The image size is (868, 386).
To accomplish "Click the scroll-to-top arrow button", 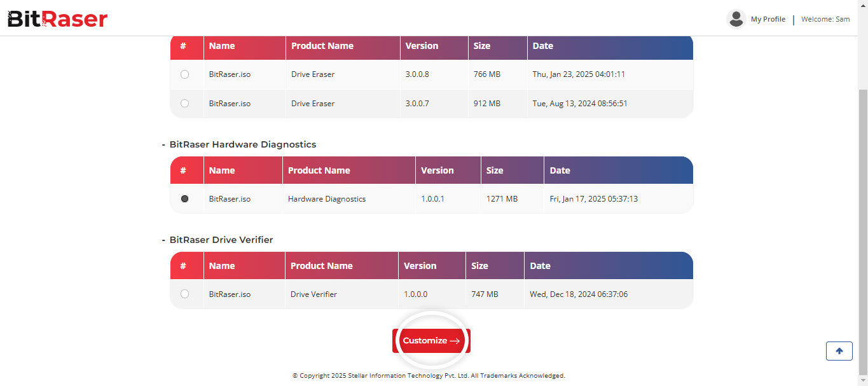I will 839,351.
